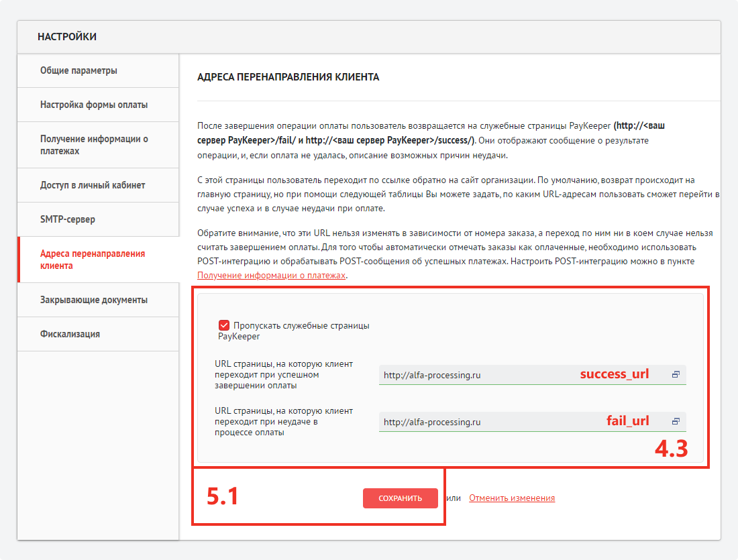Screen dimensions: 738x560
Task: Click the label for the failed payment URL
Action: (284, 422)
